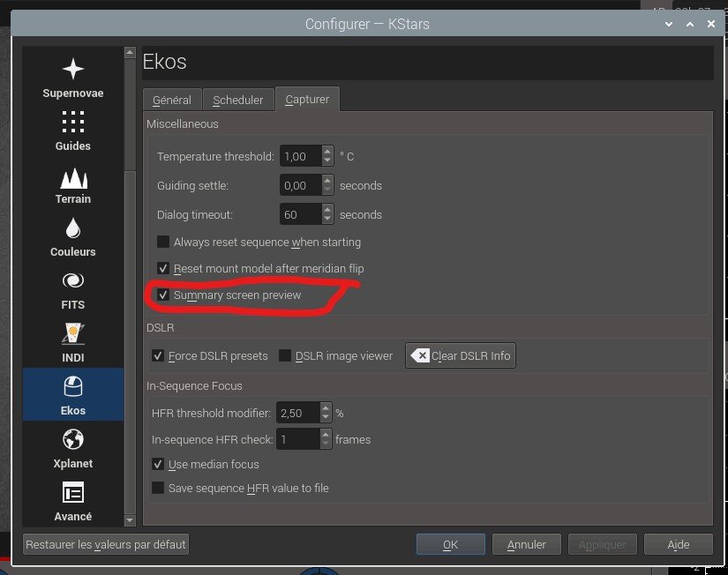728x575 pixels.
Task: Increase Temperature threshold with up arrow
Action: pyautogui.click(x=327, y=152)
